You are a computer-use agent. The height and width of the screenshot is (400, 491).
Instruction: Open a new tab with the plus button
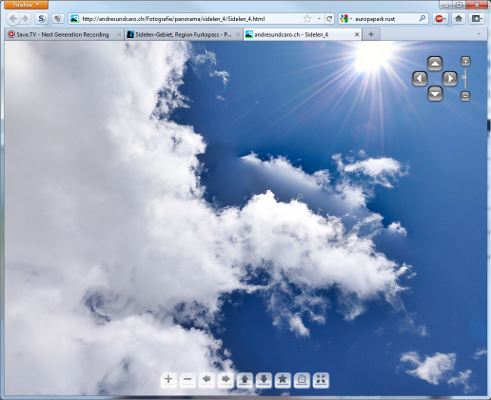[x=371, y=34]
